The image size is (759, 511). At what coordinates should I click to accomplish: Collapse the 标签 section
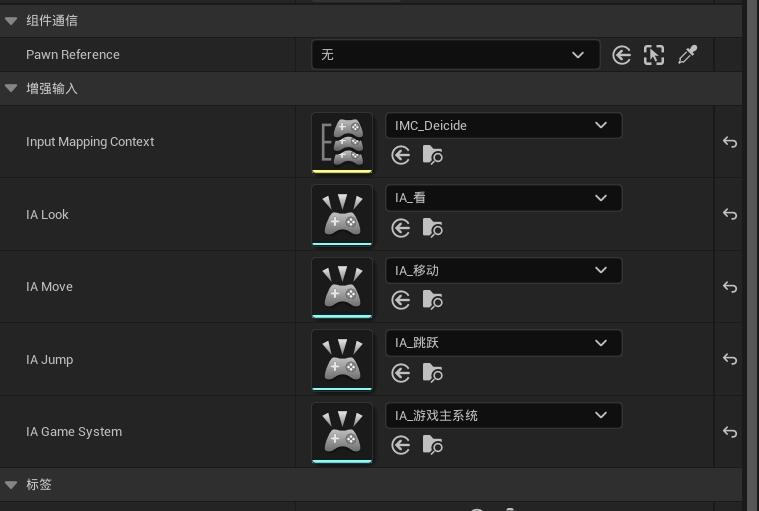tap(11, 485)
